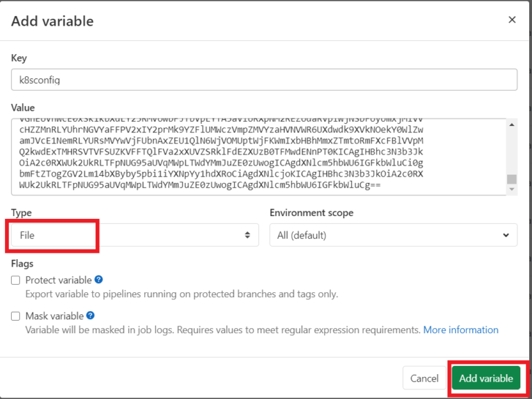532x399 pixels.
Task: Open the Type dropdown showing File
Action: point(132,236)
